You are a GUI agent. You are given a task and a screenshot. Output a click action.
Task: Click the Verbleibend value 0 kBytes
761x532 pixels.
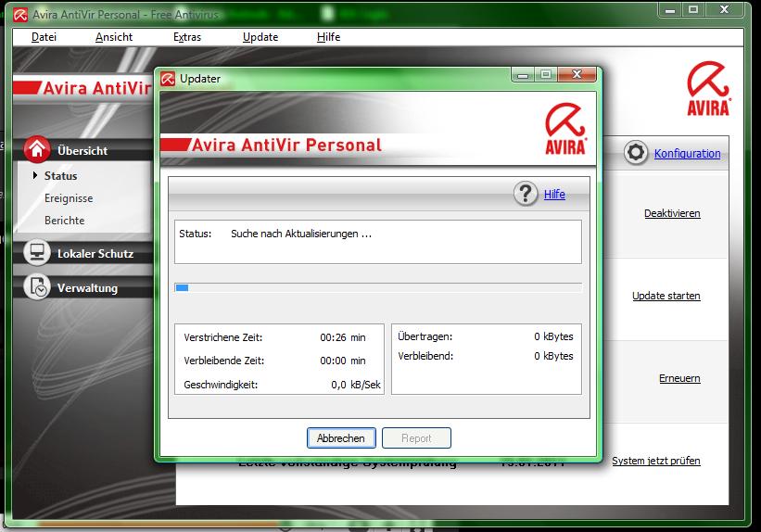(x=553, y=356)
